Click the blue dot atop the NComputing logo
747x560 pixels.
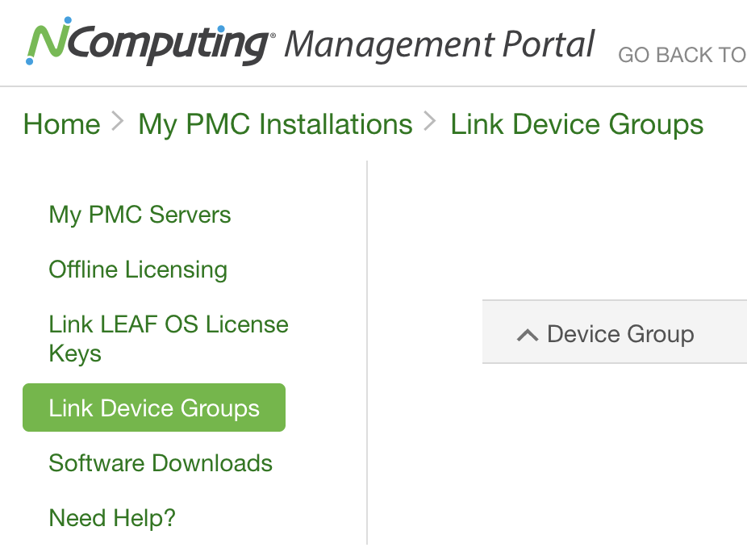(68, 20)
